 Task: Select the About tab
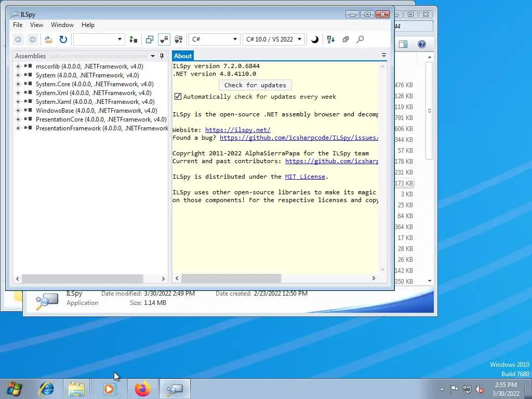[x=183, y=56]
